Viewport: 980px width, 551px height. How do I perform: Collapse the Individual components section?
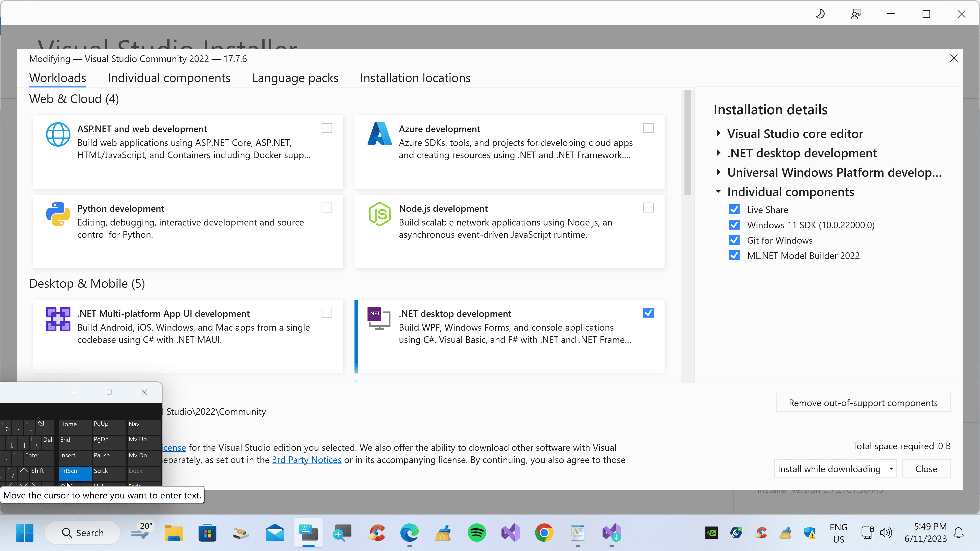[x=718, y=192]
